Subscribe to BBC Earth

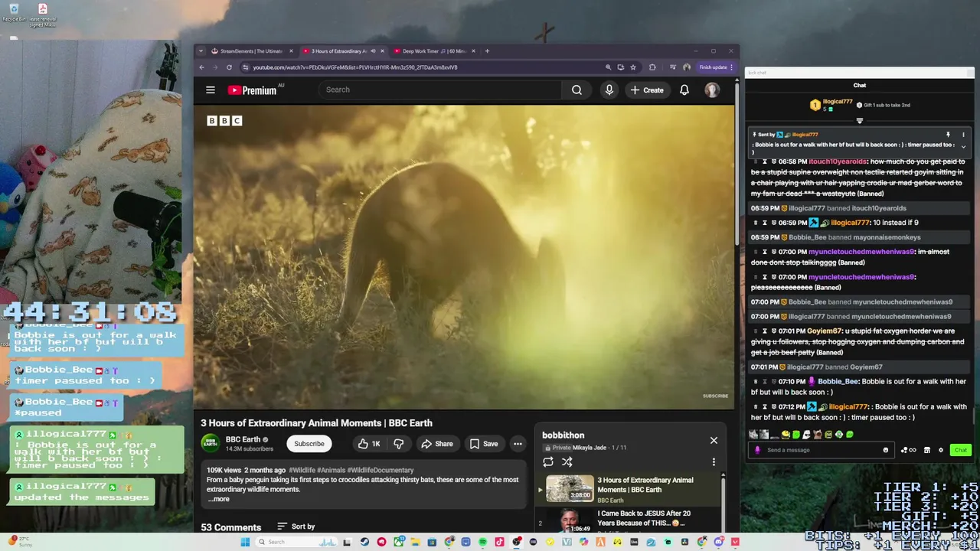click(309, 444)
